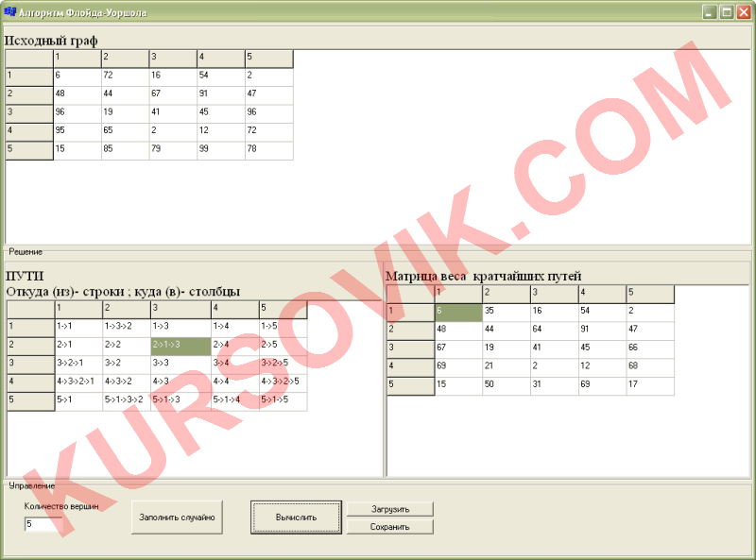Select cell 99 in Исходный граф row 5
Image resolution: width=756 pixels, height=560 pixels.
pyautogui.click(x=221, y=150)
